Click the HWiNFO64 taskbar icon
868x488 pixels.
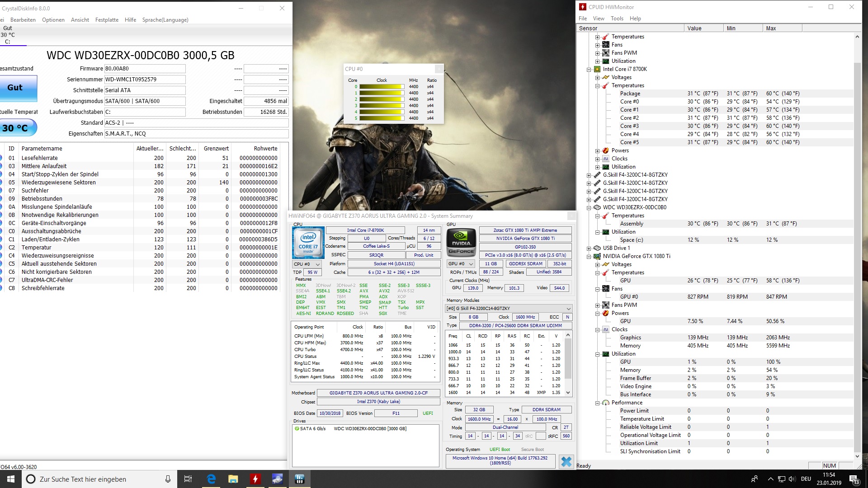click(299, 479)
